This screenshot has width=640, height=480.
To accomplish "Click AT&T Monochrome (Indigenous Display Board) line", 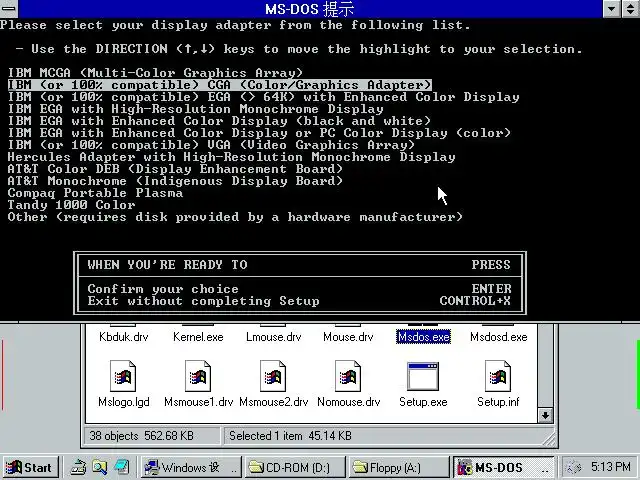I will (x=175, y=181).
